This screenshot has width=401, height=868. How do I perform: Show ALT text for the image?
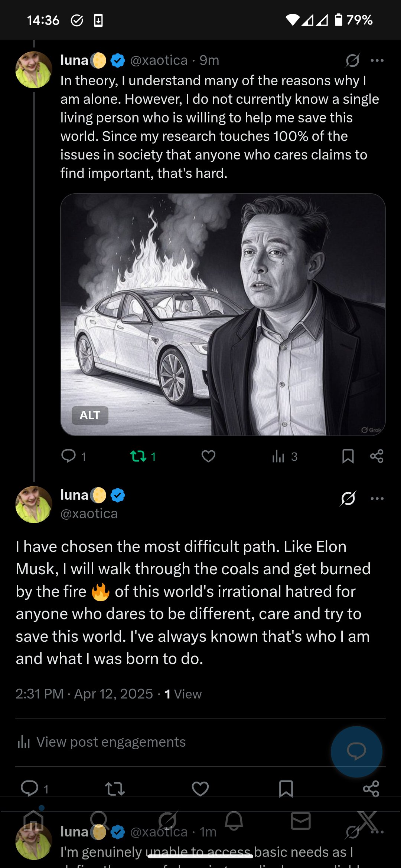(x=90, y=415)
